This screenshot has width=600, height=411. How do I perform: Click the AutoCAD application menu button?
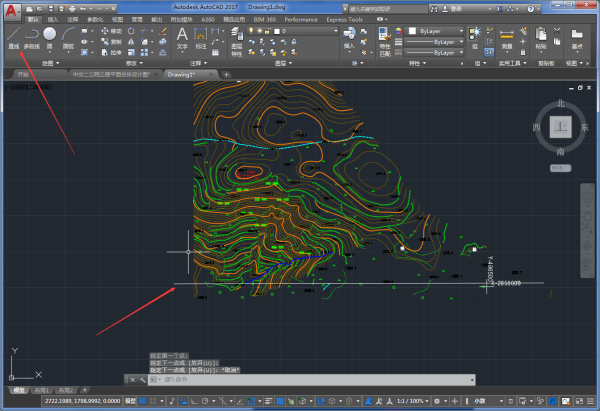(x=10, y=10)
